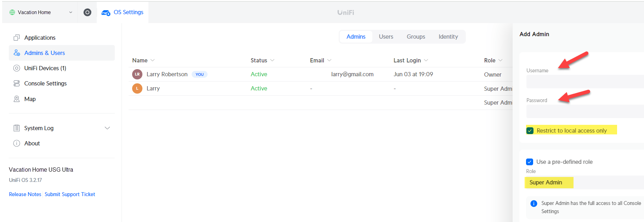The height and width of the screenshot is (222, 644).
Task: Click the globe icon beside Vacation Home
Action: (12, 12)
